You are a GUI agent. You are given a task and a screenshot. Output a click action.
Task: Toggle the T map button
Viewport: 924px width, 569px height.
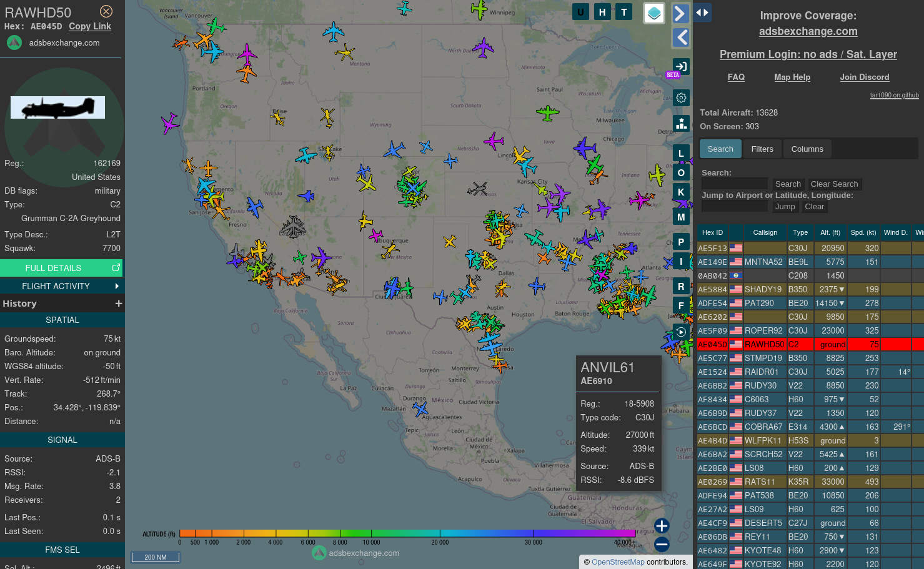point(624,12)
